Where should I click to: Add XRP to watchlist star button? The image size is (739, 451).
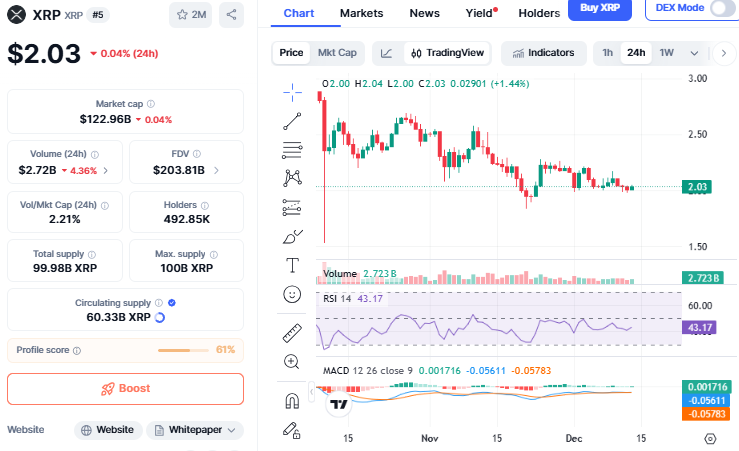pos(190,14)
